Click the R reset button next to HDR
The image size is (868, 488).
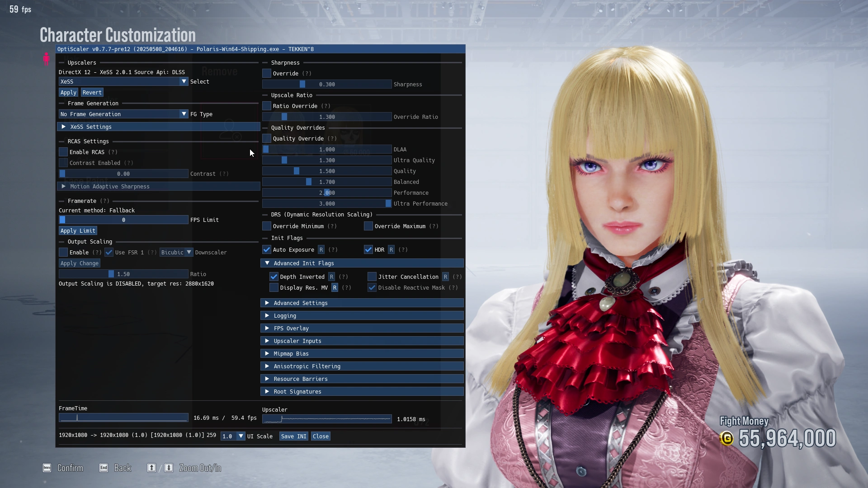click(392, 249)
